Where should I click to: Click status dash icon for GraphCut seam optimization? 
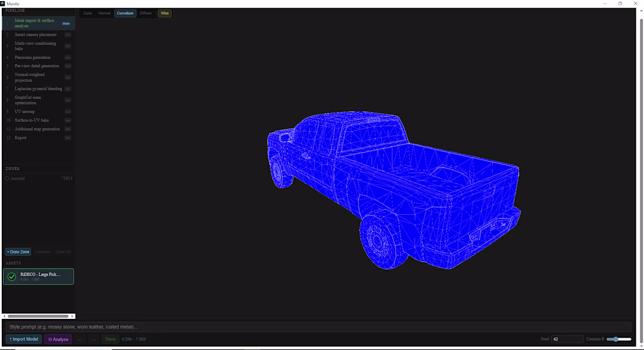(x=68, y=100)
